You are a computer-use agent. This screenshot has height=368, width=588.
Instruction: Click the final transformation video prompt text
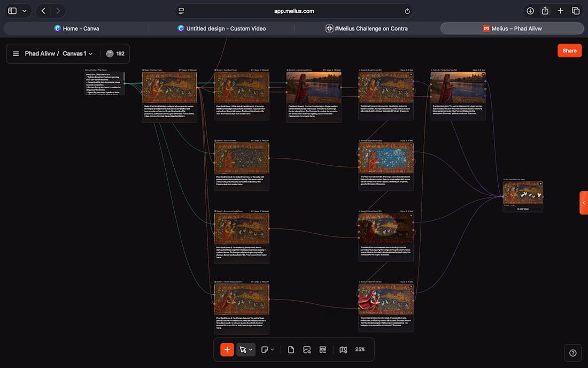(x=458, y=110)
